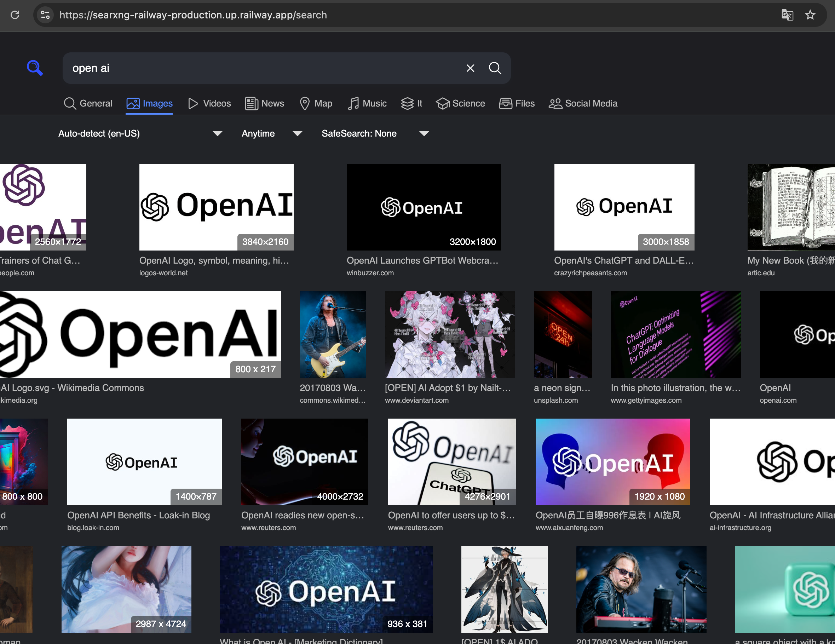The width and height of the screenshot is (835, 644).
Task: Open the 4000×2732 Reuters OpenAI thumbnail
Action: coord(305,462)
